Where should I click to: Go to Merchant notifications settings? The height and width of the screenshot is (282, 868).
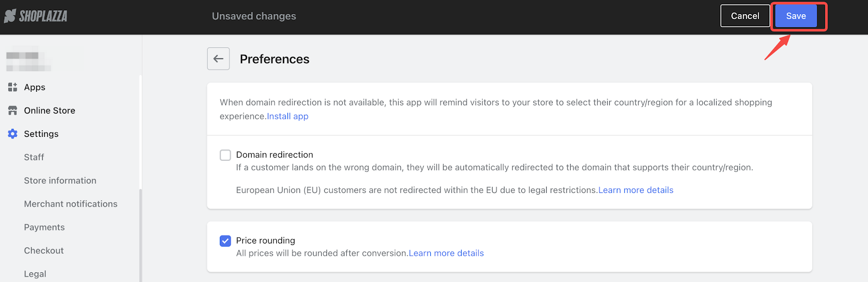[x=71, y=204]
